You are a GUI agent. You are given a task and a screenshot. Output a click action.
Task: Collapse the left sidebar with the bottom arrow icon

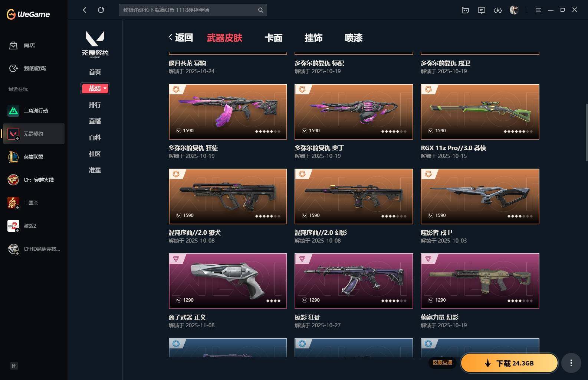coord(14,366)
